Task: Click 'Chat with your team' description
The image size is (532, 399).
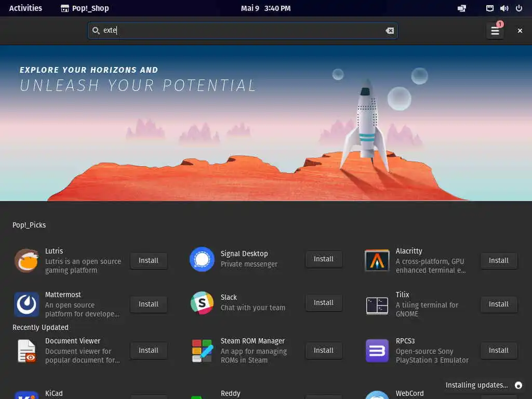Action: coord(253,308)
